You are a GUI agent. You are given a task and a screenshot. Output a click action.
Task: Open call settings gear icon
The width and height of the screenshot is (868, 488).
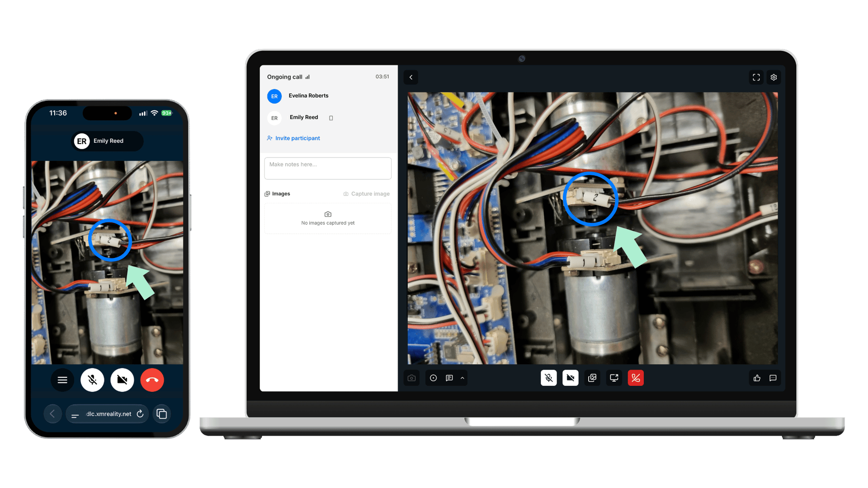pyautogui.click(x=774, y=77)
